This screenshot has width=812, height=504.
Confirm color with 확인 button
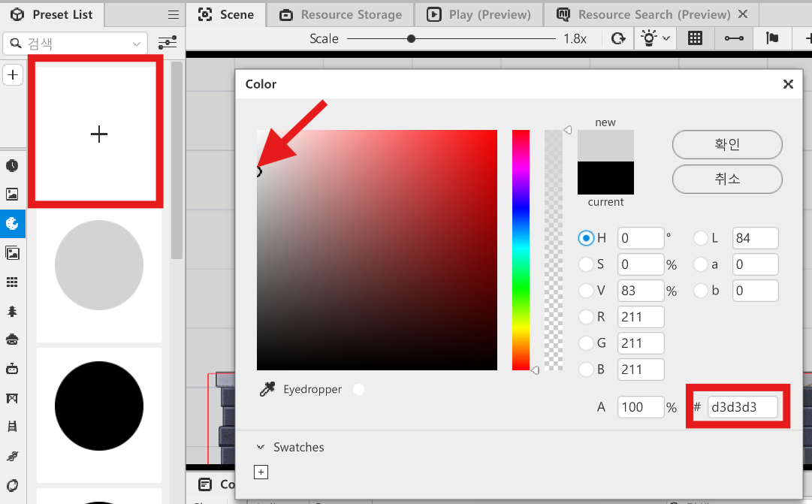pos(727,144)
